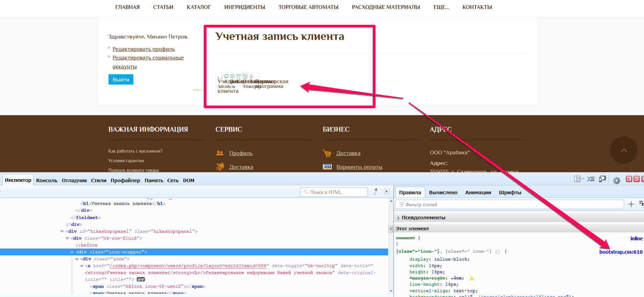Open ЕЩЕ... in top menu
This screenshot has width=644, height=297.
[441, 7]
